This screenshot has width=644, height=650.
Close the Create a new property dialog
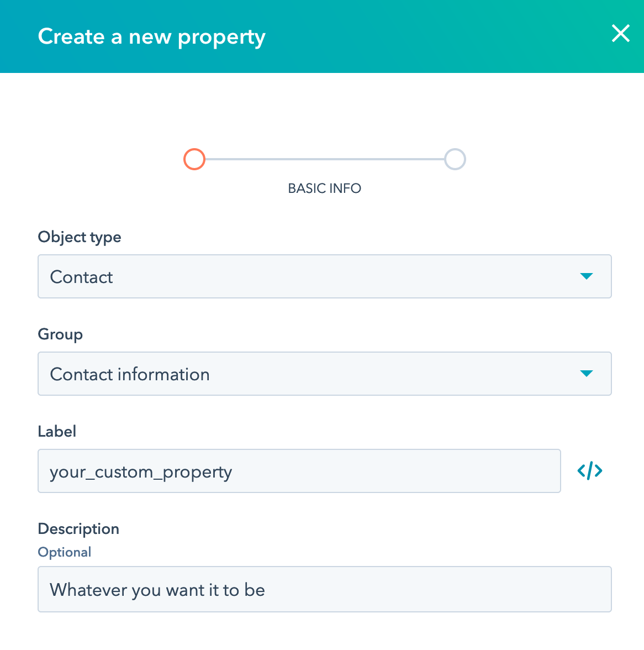point(620,34)
